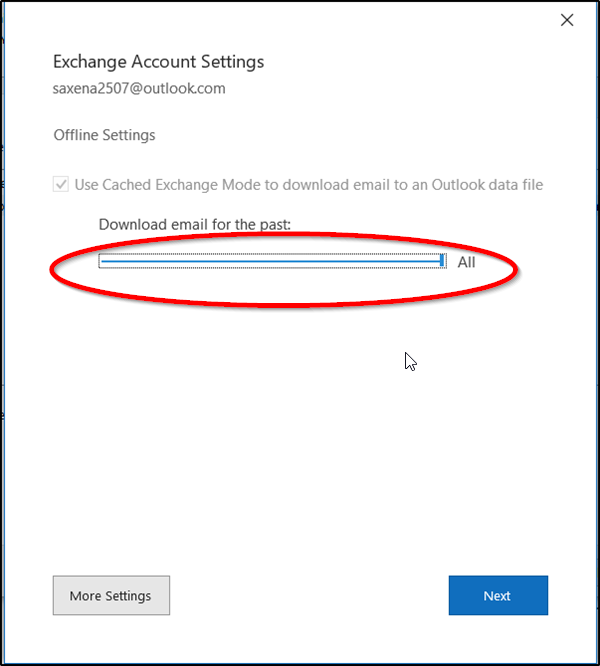Click the word 'Settings' in Offline Settings heading

pyautogui.click(x=129, y=135)
